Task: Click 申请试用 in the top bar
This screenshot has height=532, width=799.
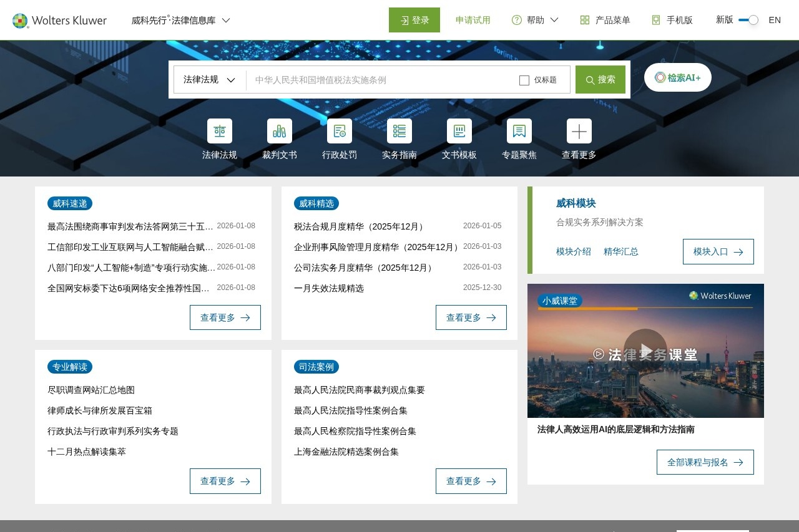Action: pyautogui.click(x=473, y=19)
